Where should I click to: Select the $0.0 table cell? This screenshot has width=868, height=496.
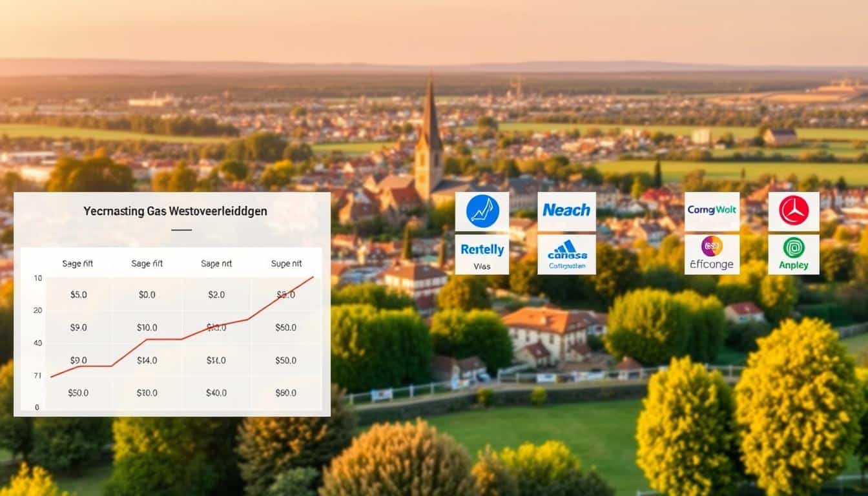[x=147, y=294]
